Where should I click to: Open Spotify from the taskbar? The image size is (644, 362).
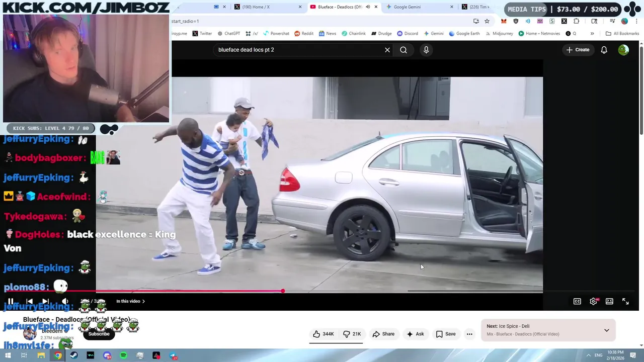pos(123,355)
